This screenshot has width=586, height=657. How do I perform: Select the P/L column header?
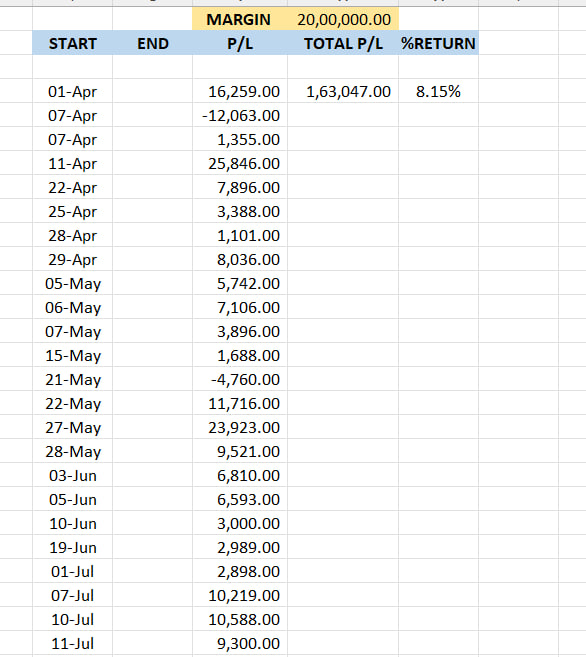pyautogui.click(x=240, y=43)
